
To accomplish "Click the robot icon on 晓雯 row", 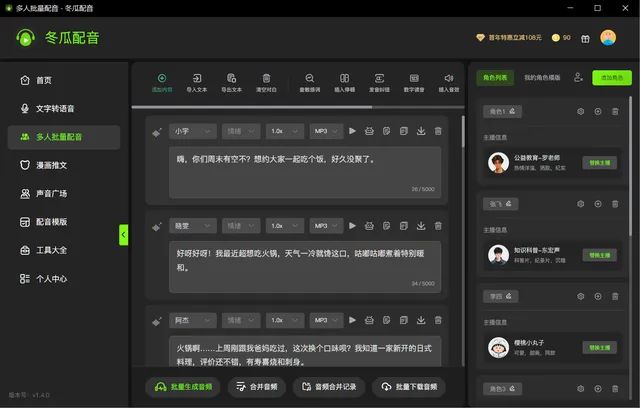I will 369,226.
